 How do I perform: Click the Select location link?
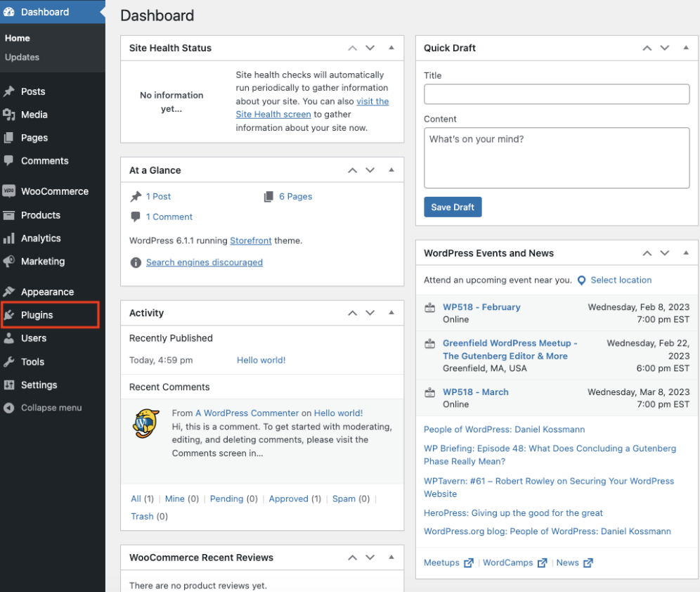621,281
